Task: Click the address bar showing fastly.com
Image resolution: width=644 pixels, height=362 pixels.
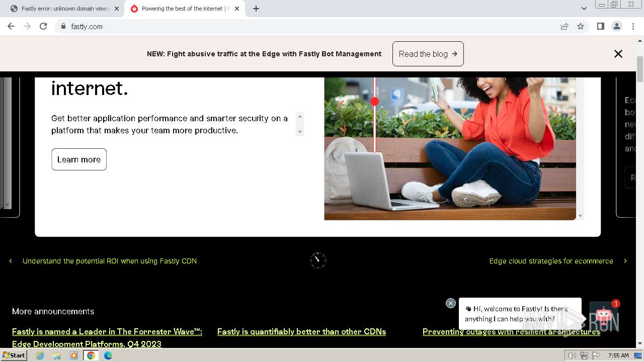Action: 307,26
